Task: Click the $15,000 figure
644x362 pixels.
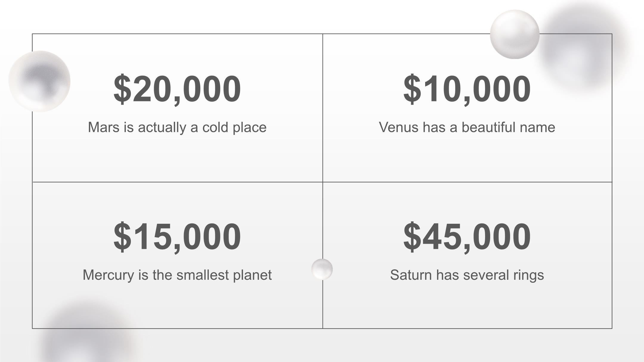Action: click(x=177, y=237)
